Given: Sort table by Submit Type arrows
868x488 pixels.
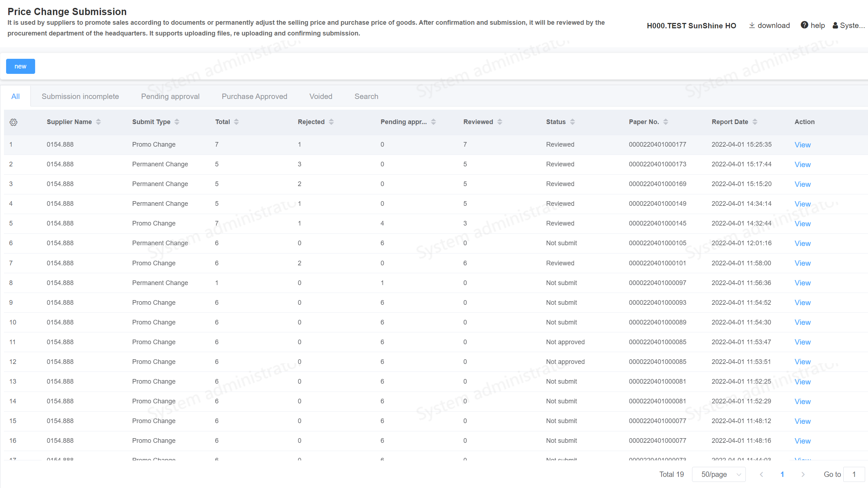Looking at the screenshot, I should point(177,122).
